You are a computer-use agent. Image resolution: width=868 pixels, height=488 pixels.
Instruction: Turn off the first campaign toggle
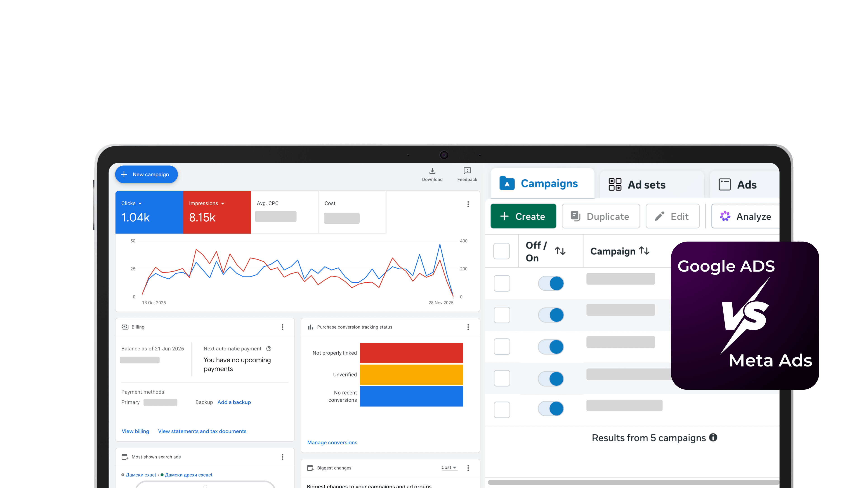coord(551,283)
